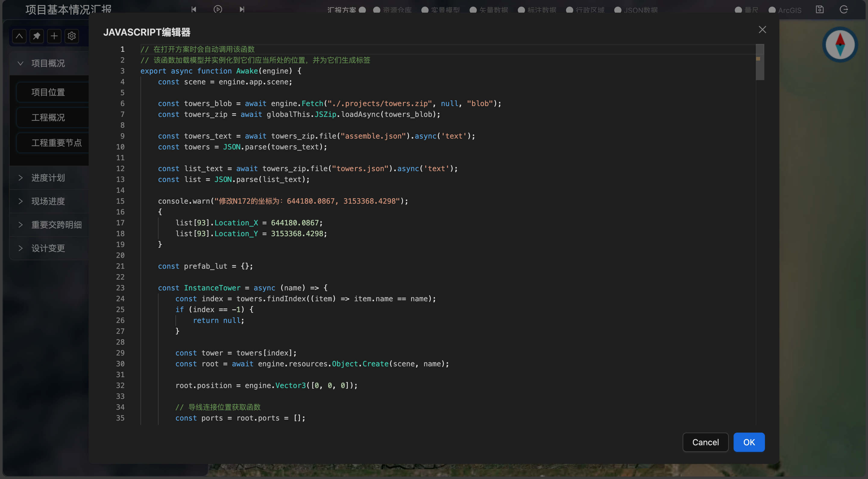
Task: Select the 项目位置 menu item
Action: pos(48,92)
